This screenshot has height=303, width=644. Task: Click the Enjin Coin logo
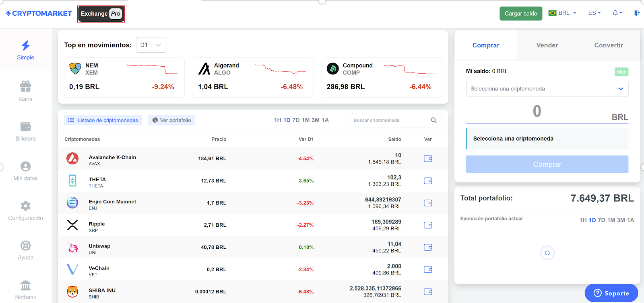coord(72,203)
